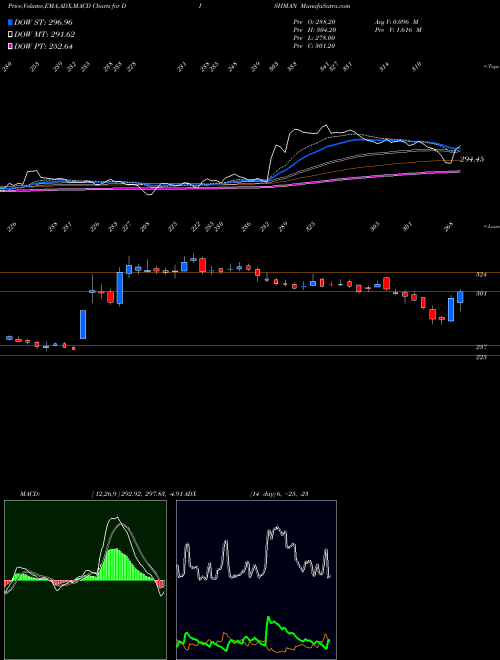Screen dimensions: 500x660
Task: Select the Pre C: 301.20 value
Action: click(314, 46)
